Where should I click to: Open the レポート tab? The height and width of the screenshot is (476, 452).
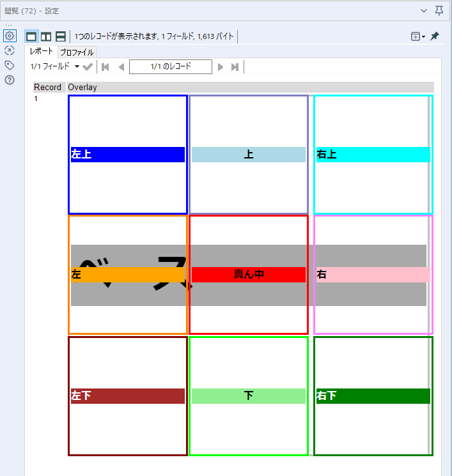tap(42, 51)
